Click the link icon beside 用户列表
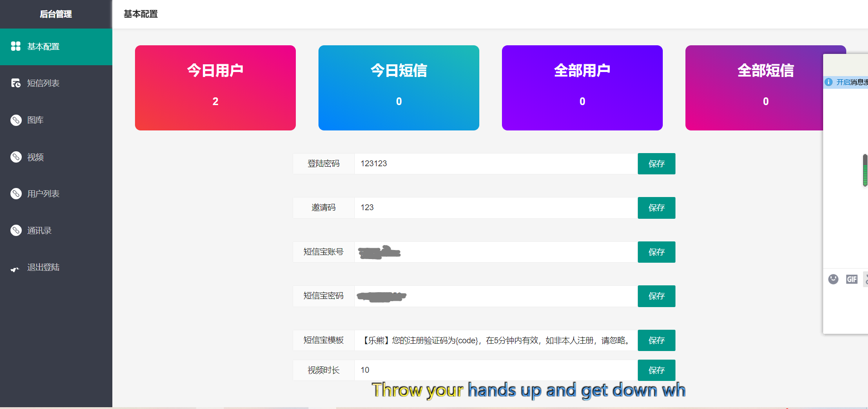 click(x=16, y=194)
